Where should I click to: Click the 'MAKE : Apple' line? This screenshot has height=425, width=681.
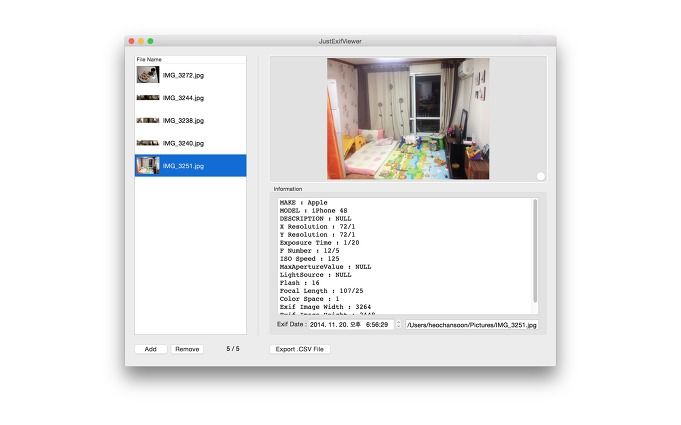pos(303,203)
